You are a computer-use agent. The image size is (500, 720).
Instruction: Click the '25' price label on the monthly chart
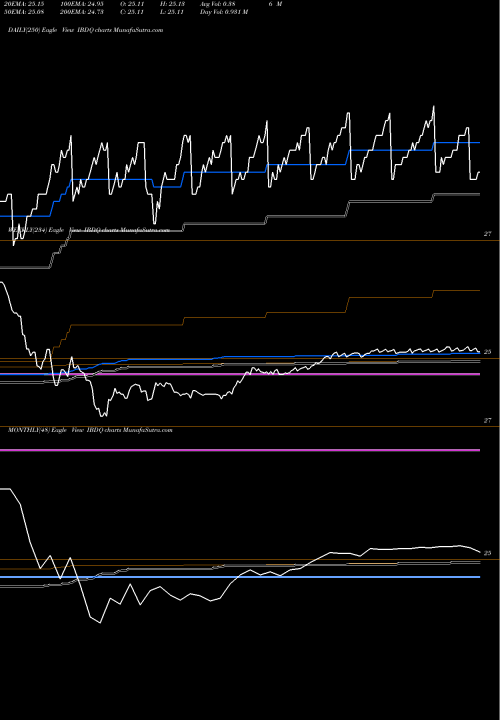pos(488,553)
